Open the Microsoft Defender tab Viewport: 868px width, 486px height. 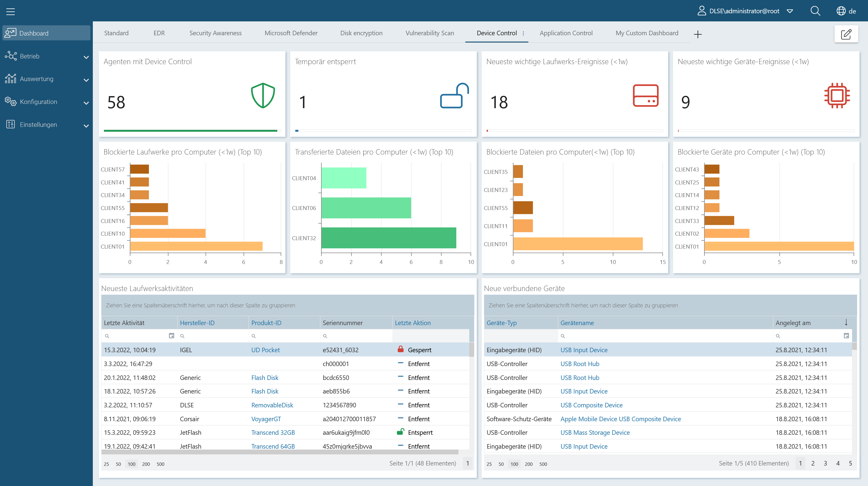pyautogui.click(x=291, y=33)
